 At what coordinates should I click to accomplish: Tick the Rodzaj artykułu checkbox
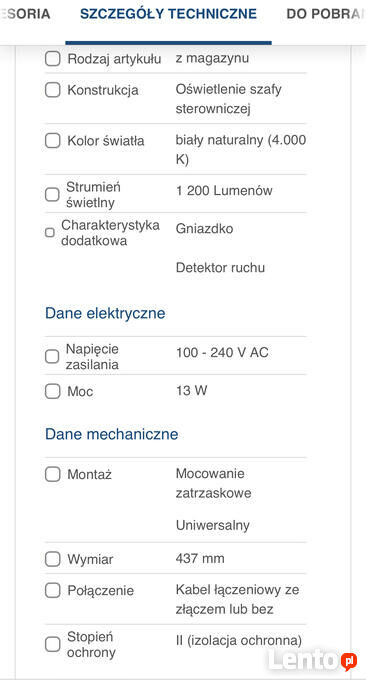pyautogui.click(x=52, y=59)
